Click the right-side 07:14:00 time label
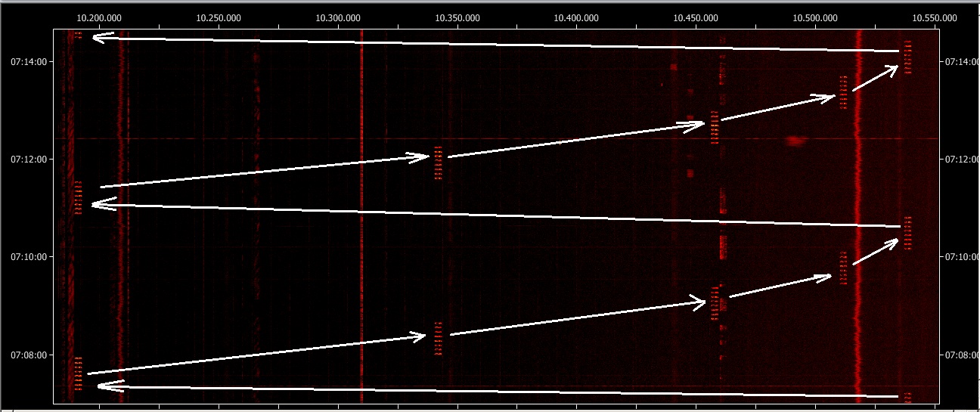 pos(955,62)
